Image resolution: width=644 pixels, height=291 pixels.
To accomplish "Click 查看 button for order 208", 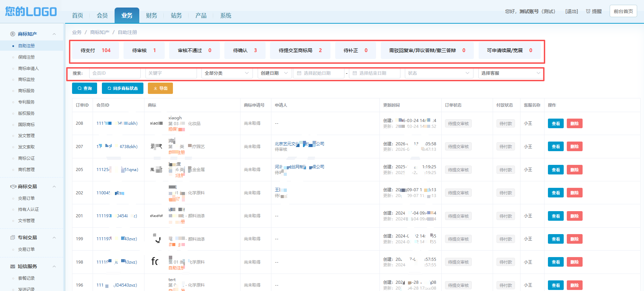I will pyautogui.click(x=556, y=123).
